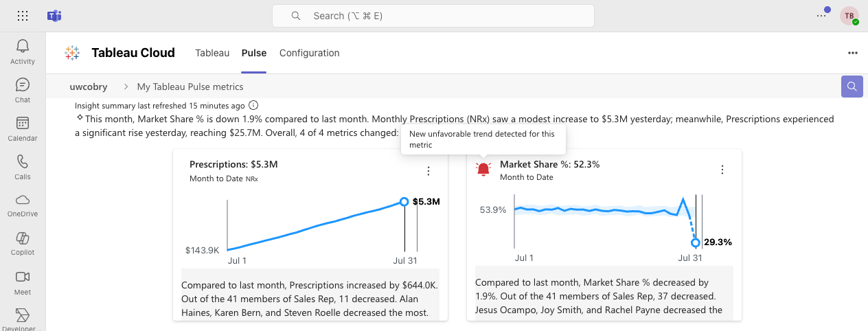Open OneDrive in the sidebar

(x=23, y=205)
